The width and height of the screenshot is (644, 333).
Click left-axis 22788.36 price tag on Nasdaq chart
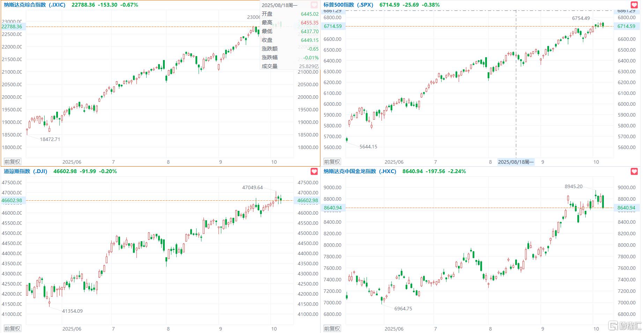click(12, 27)
